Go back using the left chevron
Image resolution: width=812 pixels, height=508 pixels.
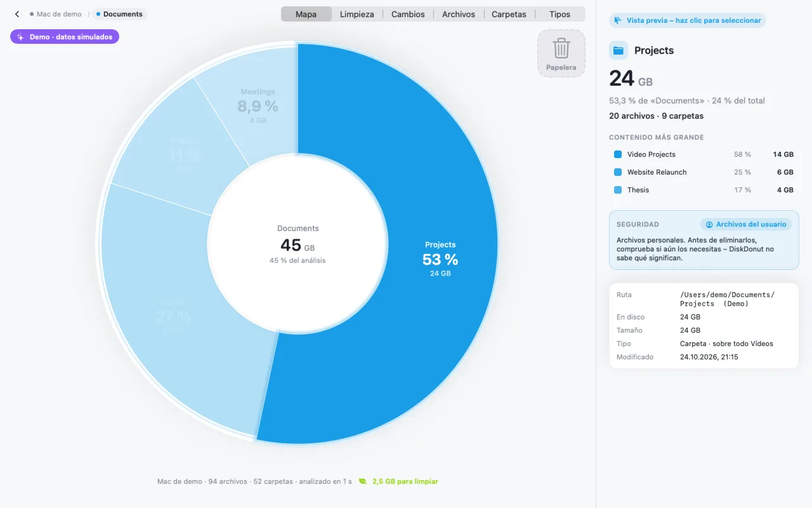pos(17,14)
